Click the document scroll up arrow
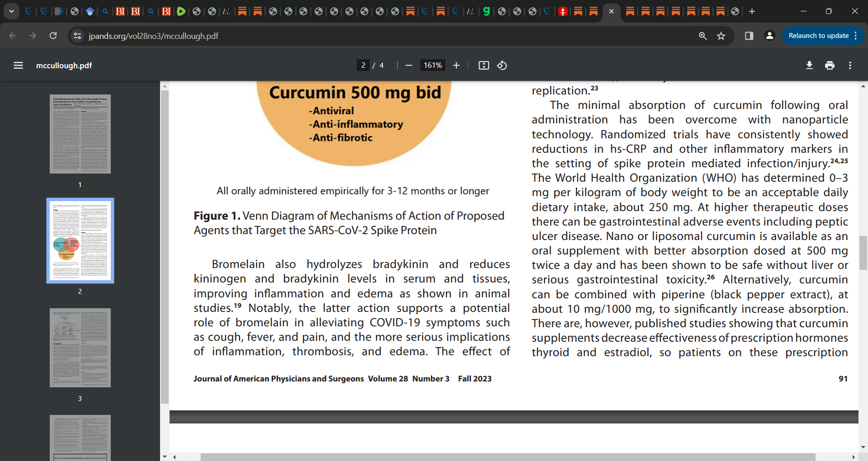 tap(863, 85)
